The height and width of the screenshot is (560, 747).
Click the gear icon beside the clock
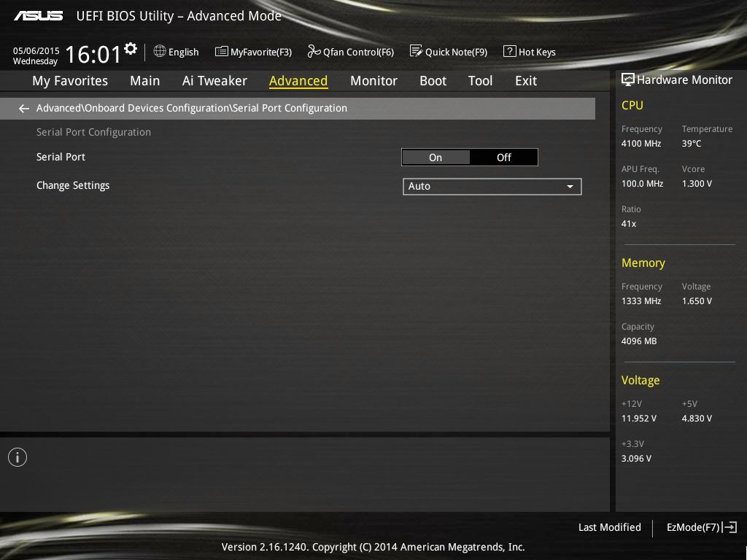(x=131, y=49)
